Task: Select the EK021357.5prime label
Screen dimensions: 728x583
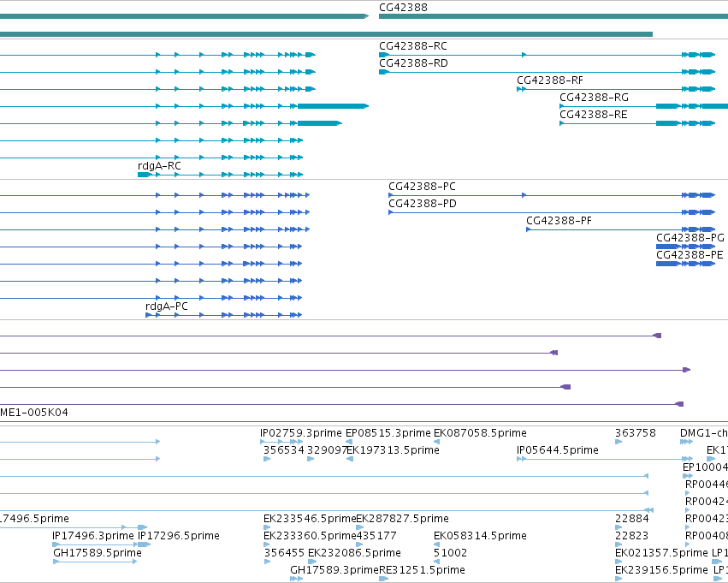Action: click(661, 553)
